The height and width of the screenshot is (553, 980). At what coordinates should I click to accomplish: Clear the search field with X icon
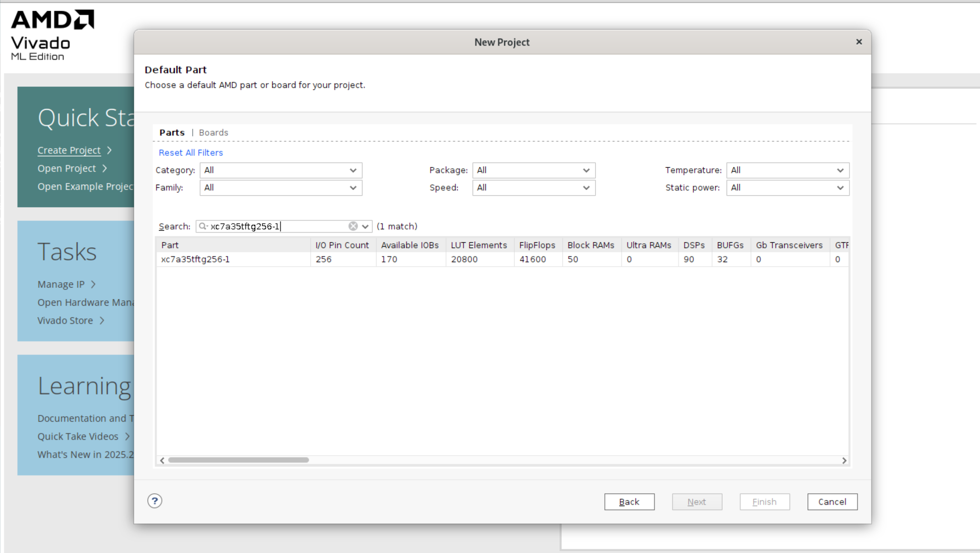pos(353,226)
